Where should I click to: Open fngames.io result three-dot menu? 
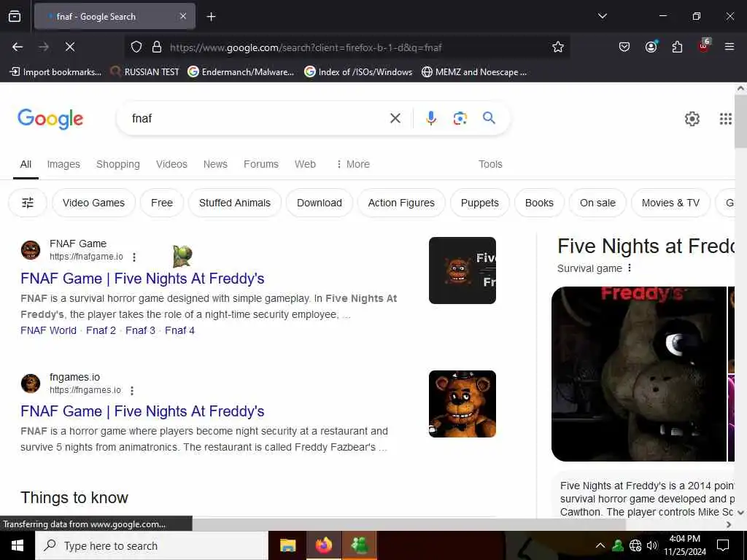click(x=132, y=391)
